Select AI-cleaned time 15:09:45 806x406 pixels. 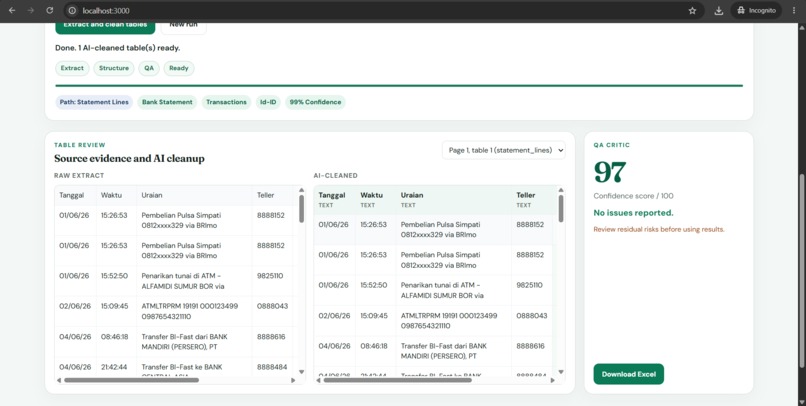click(x=374, y=316)
